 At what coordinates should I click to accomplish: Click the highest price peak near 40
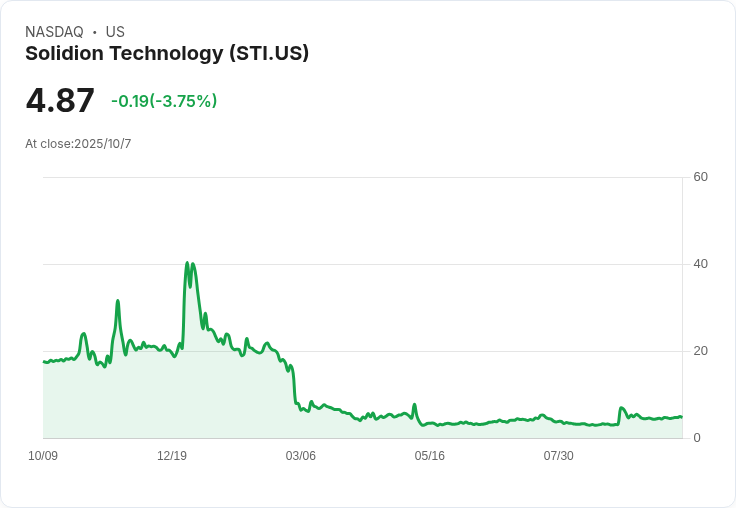187,263
